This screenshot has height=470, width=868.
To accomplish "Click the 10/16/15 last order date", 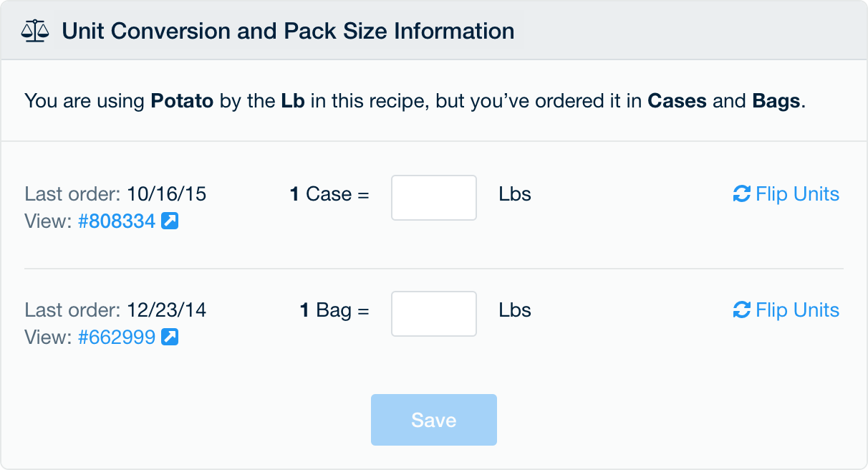I will point(167,194).
